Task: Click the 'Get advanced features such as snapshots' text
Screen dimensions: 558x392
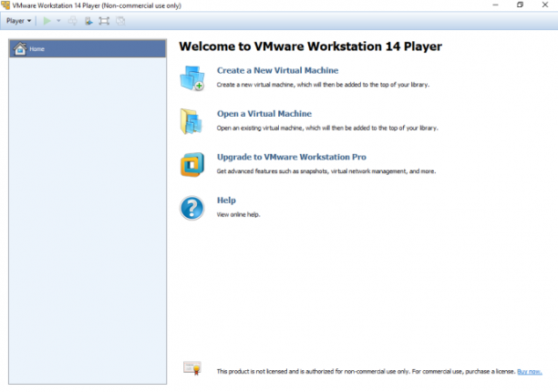Action: coord(326,171)
